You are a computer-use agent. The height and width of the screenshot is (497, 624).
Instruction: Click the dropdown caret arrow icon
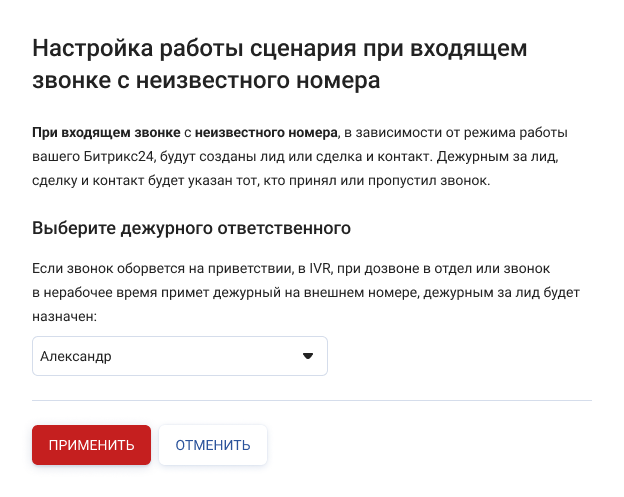308,356
